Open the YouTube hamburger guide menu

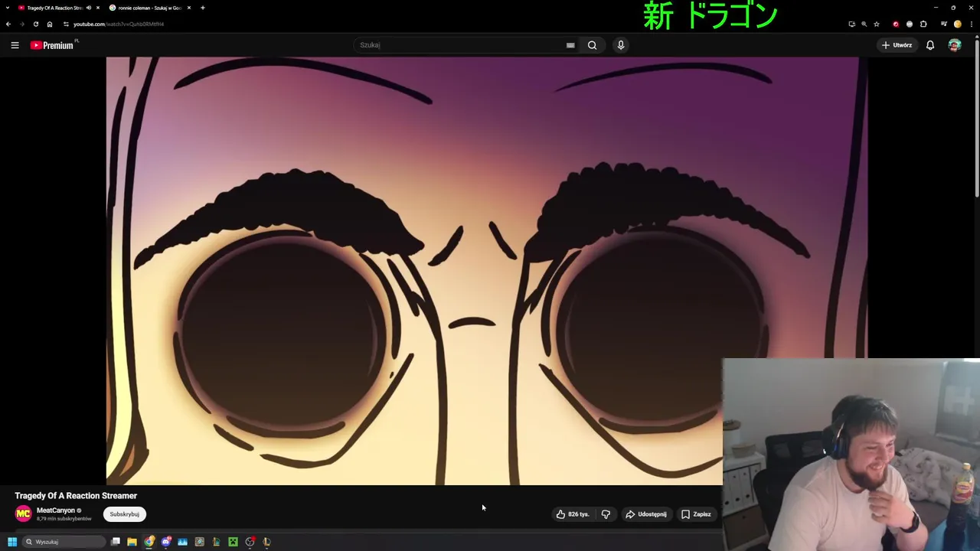(15, 45)
